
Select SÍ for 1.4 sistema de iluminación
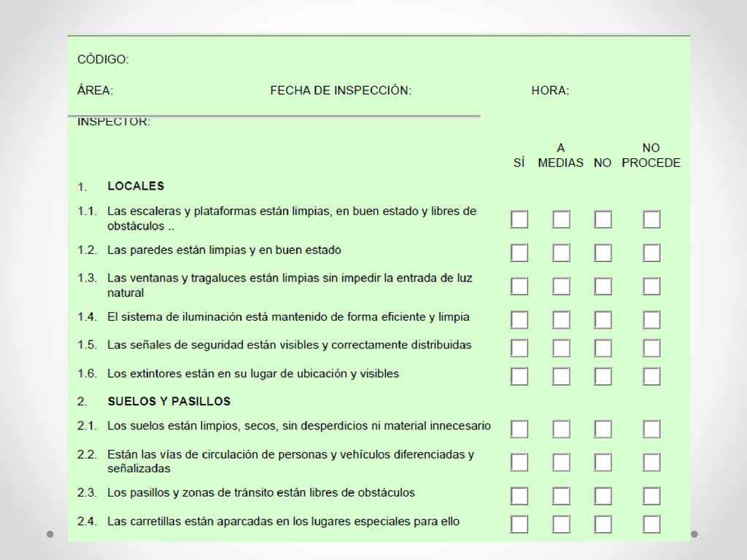pyautogui.click(x=519, y=319)
